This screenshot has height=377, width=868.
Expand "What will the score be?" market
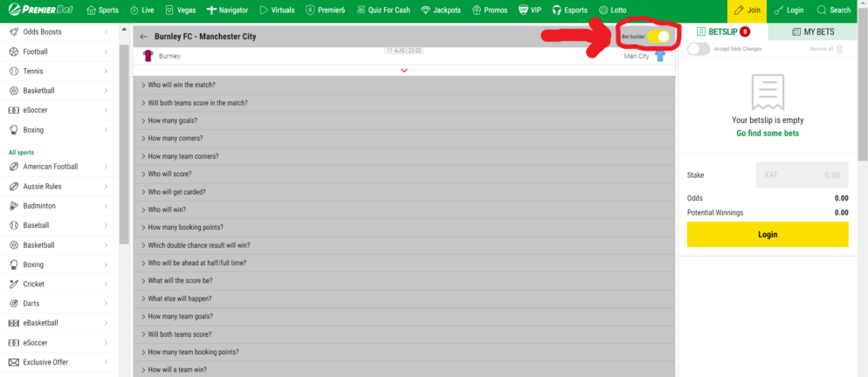point(180,281)
